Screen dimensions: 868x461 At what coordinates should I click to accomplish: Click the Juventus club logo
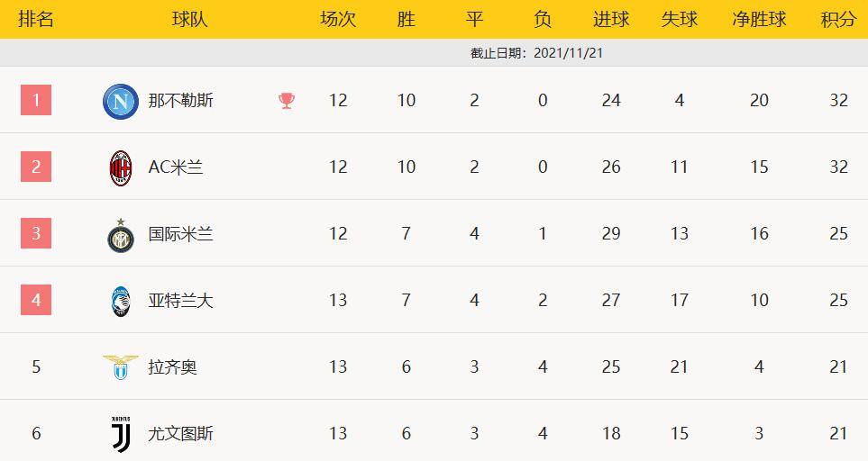tap(120, 434)
